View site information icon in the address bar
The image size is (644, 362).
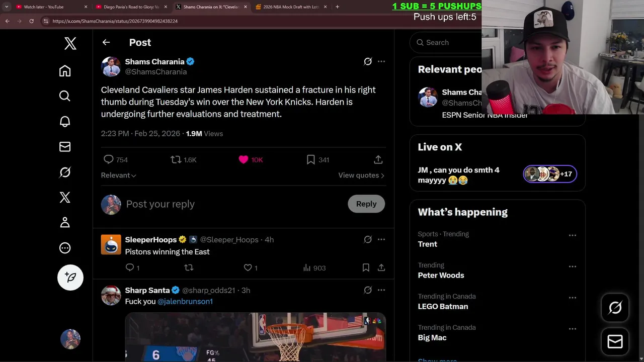(x=46, y=21)
